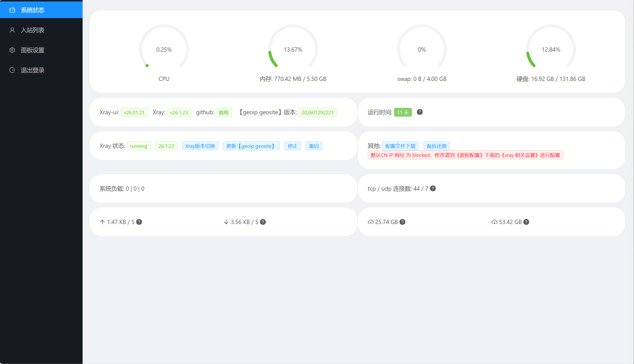Click the help icon beside 25.74 GB total upload
Screen dimensions: 634x364
coord(403,222)
